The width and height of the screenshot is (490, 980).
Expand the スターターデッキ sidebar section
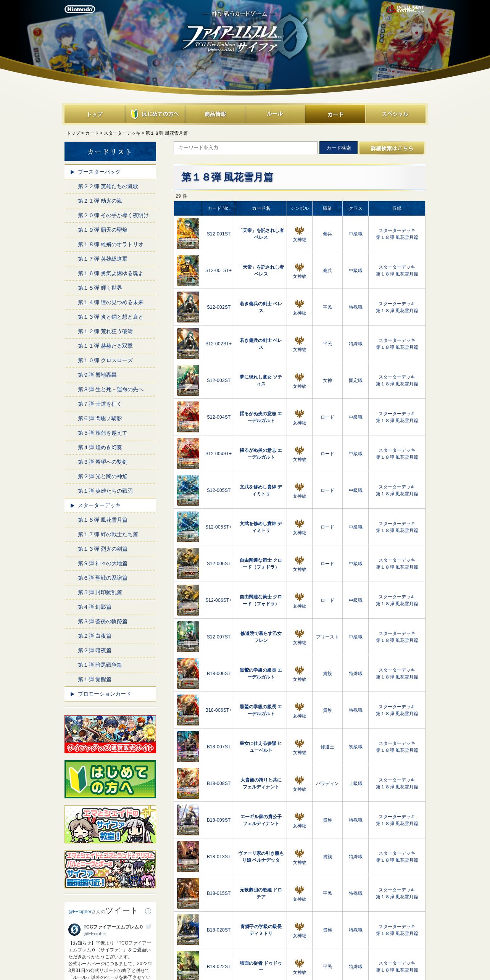point(110,505)
